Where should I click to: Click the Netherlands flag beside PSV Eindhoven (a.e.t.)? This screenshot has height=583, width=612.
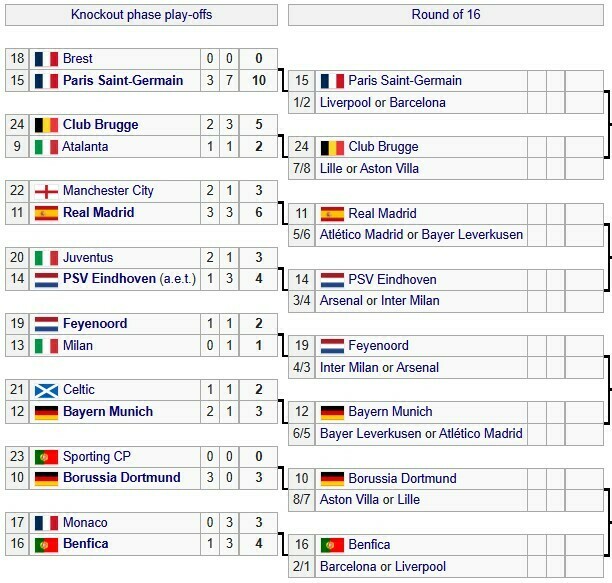click(46, 280)
